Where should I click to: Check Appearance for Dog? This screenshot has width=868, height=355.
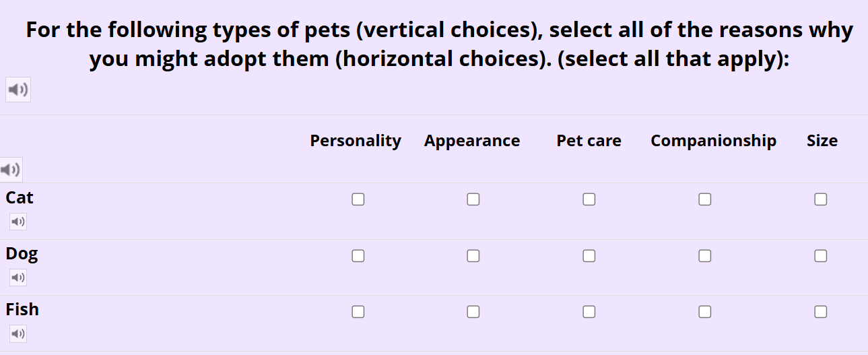click(x=473, y=256)
